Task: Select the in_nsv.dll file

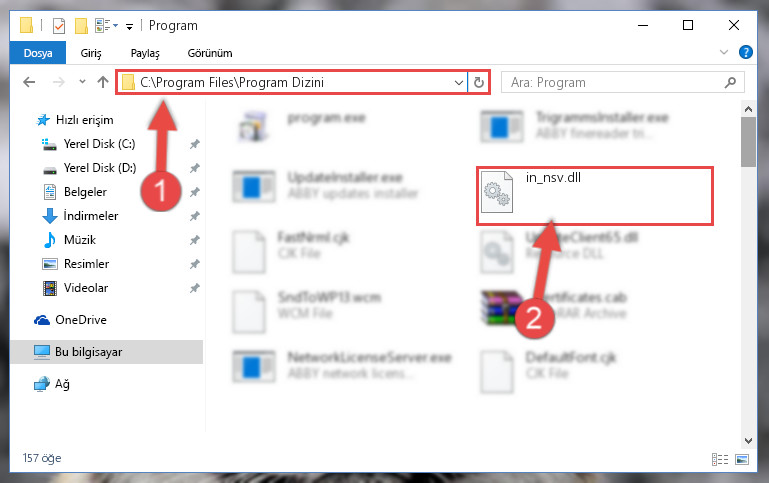Action: coord(594,196)
